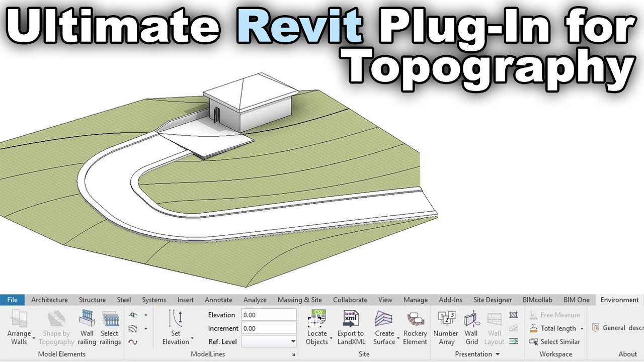Click inside the Elevation input field
Image resolution: width=644 pixels, height=362 pixels.
pyautogui.click(x=269, y=315)
